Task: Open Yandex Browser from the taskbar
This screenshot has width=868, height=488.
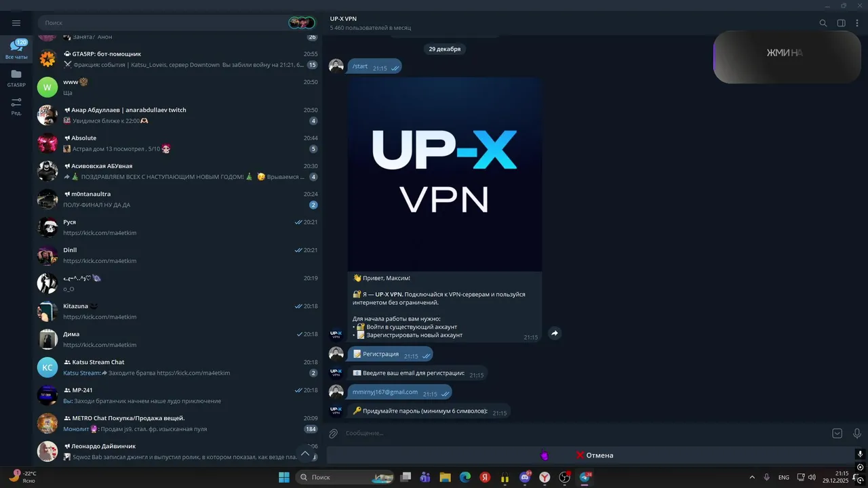Action: coord(545,477)
